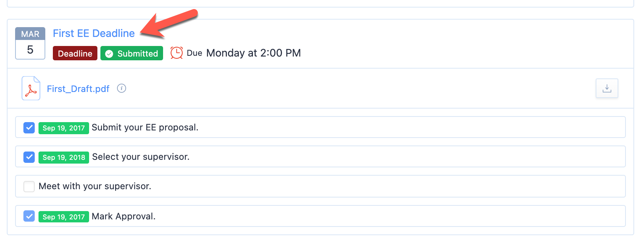644x245 pixels.
Task: Open the First_Draft.pdf file link
Action: (x=78, y=89)
